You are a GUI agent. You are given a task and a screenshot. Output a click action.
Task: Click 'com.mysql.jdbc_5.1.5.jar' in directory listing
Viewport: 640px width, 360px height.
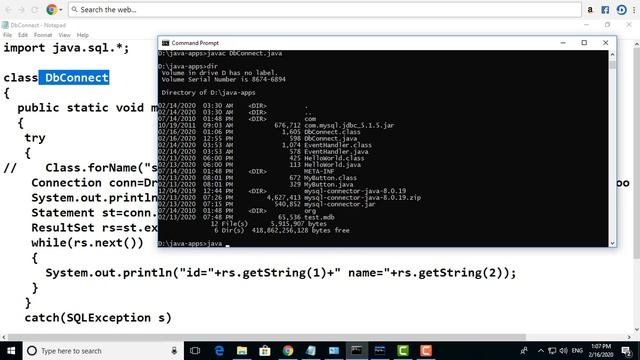(349, 125)
